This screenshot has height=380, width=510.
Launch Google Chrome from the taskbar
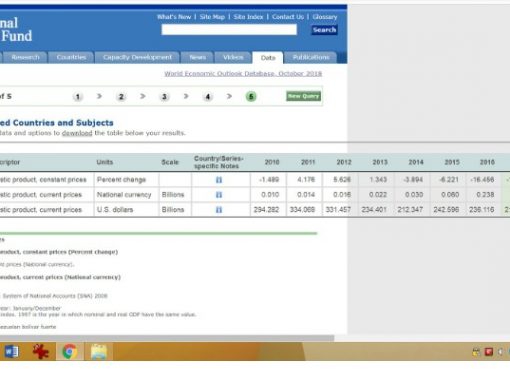70,351
